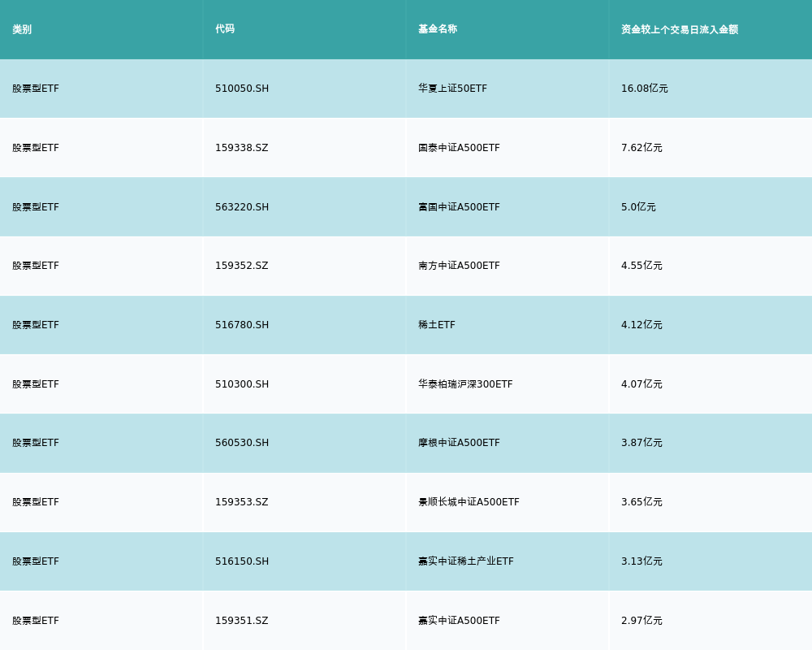Viewport: 812px width, 650px height.
Task: Select fund name 国泰中证A500ETF
Action: coord(459,148)
